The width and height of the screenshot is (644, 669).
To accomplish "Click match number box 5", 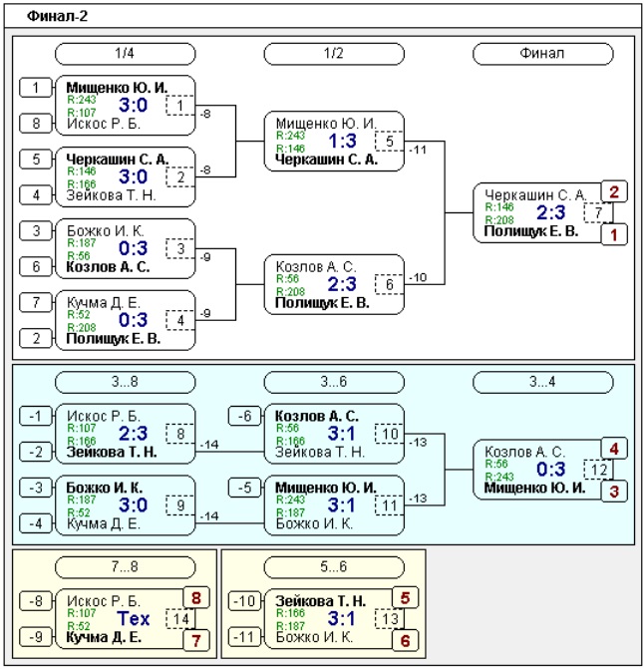I will tap(390, 142).
